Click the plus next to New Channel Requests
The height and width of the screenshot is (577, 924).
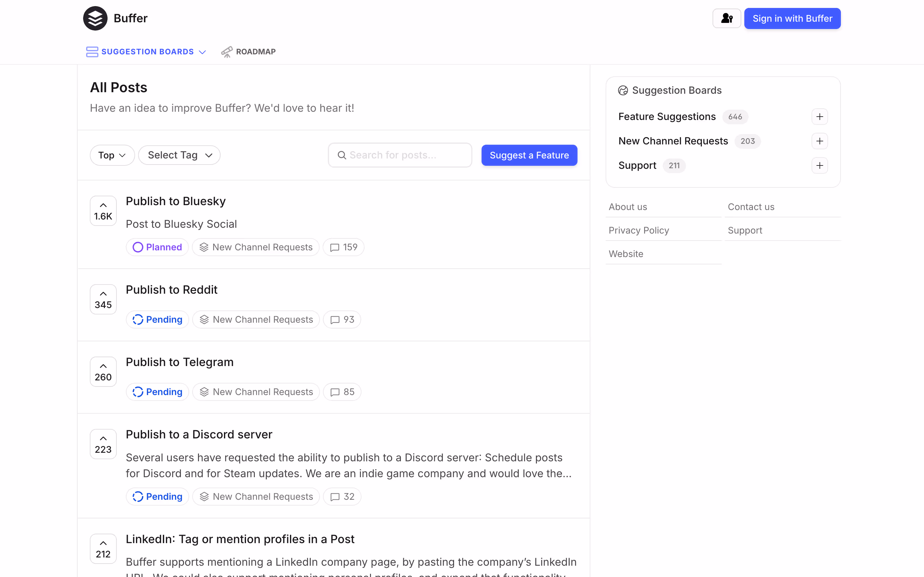click(820, 141)
